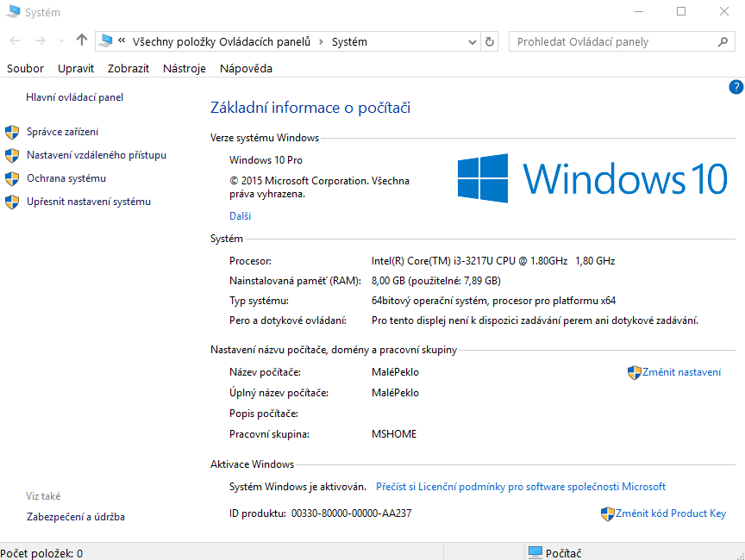Click the Základní informace o počítači heading

tap(310, 108)
